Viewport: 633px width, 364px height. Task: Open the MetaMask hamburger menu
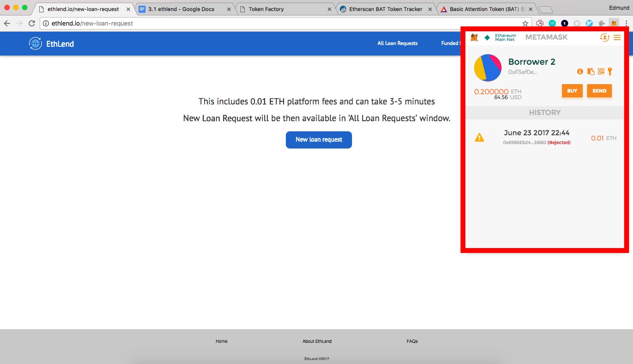(x=617, y=37)
